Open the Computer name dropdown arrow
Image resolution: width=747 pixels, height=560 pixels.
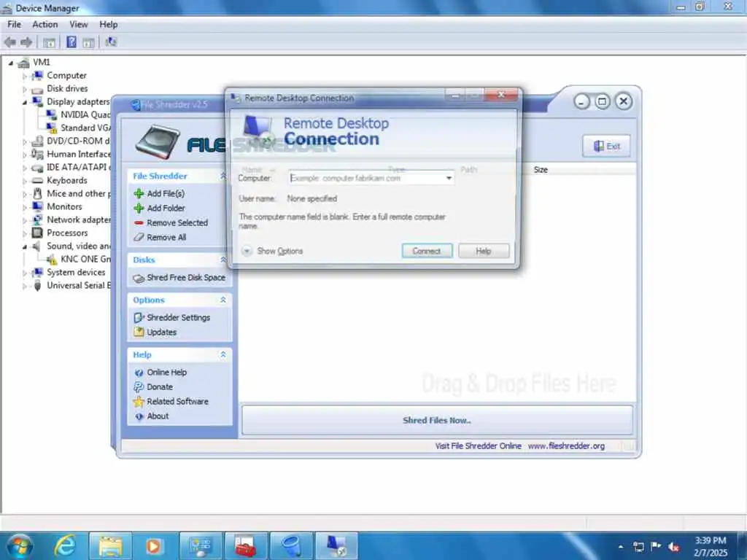449,178
